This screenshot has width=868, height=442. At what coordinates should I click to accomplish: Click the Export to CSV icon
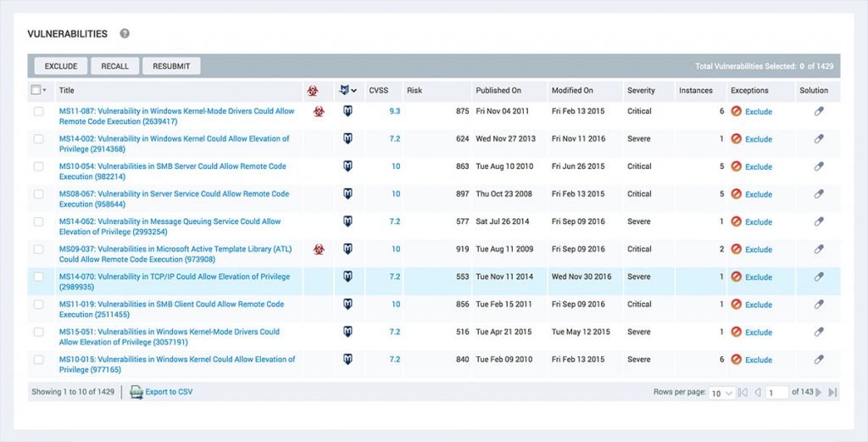point(136,392)
